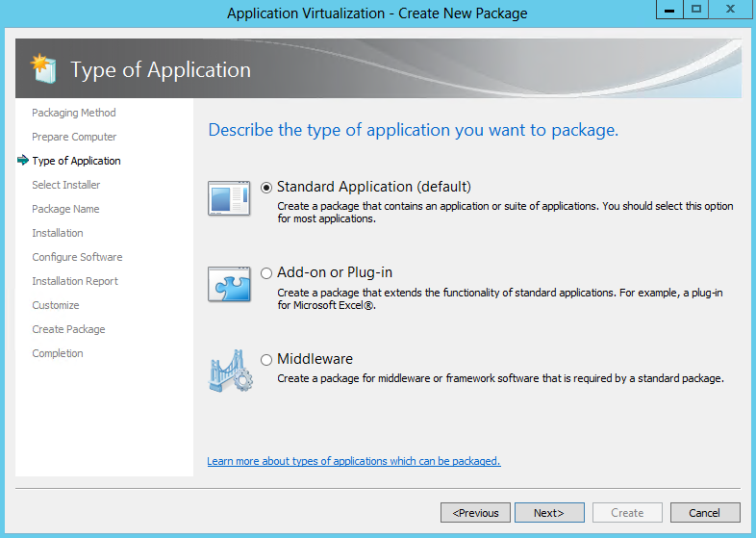Open the learn more about application types link
Image resolution: width=756 pixels, height=538 pixels.
[x=354, y=461]
